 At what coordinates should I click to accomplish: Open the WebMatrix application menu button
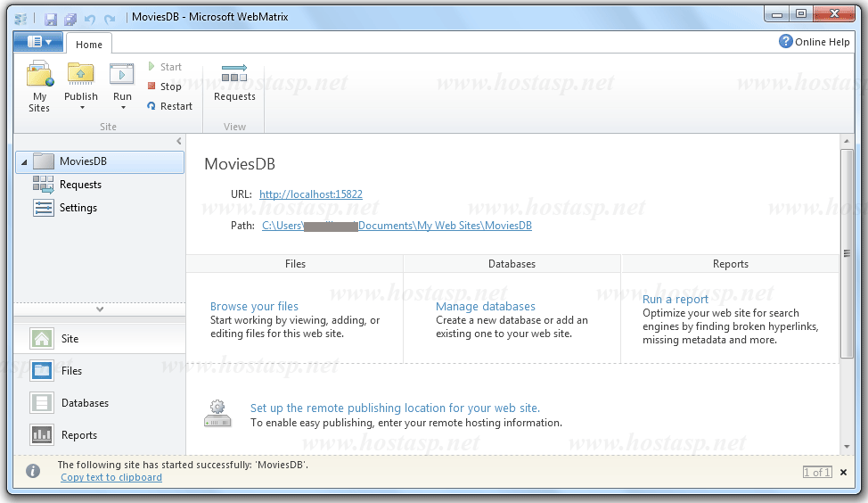pyautogui.click(x=38, y=42)
